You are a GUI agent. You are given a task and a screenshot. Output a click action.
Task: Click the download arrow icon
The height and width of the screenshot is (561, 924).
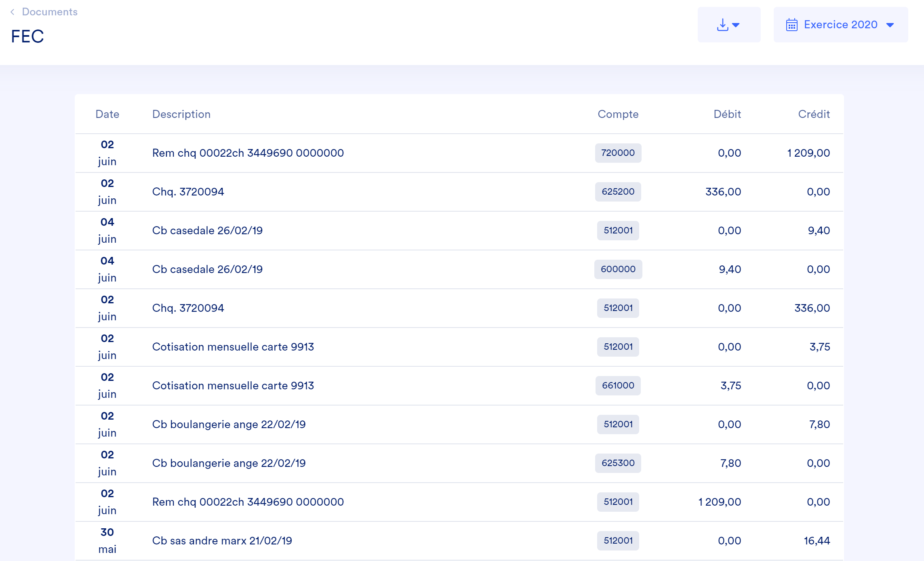(x=722, y=25)
